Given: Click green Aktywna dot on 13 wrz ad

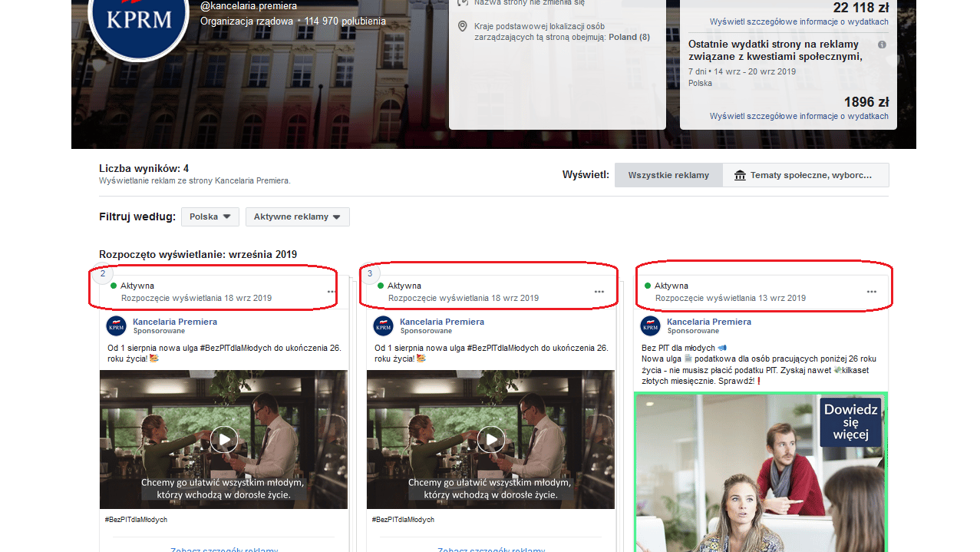Looking at the screenshot, I should coord(648,286).
